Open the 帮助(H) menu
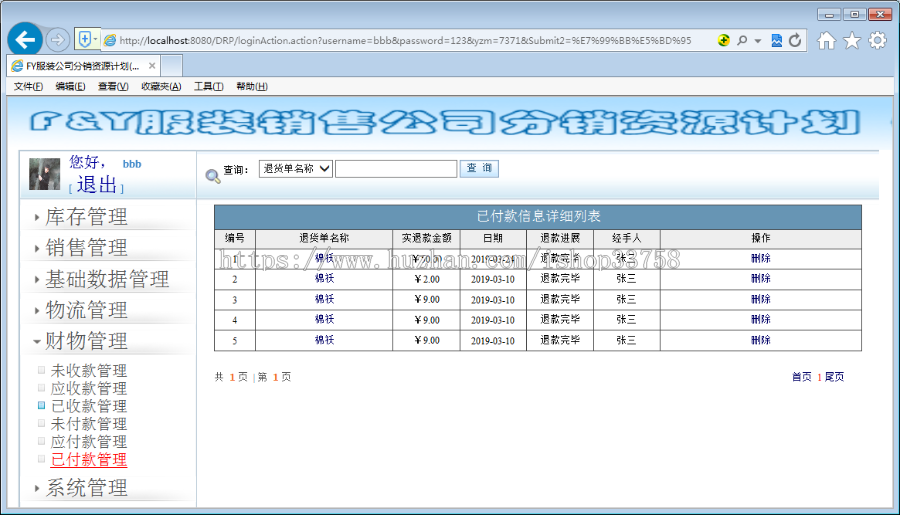The height and width of the screenshot is (515, 900). click(x=251, y=86)
